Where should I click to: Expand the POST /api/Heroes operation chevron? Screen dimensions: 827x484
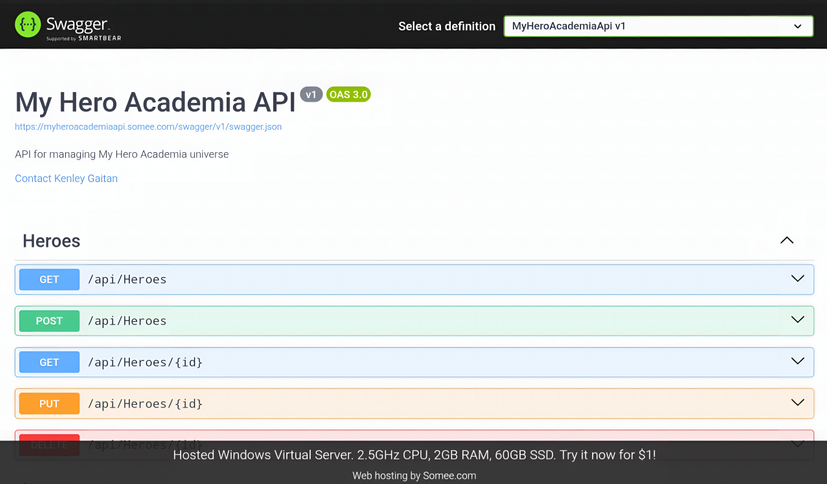(x=797, y=320)
